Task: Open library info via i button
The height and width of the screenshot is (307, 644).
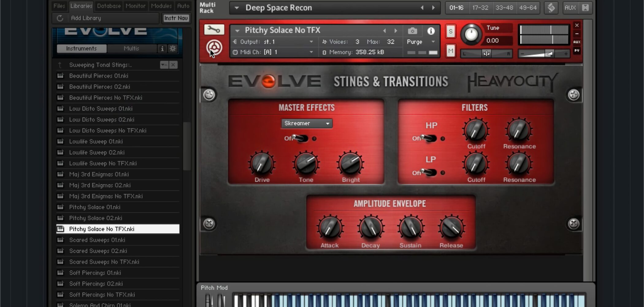Action: 162,49
